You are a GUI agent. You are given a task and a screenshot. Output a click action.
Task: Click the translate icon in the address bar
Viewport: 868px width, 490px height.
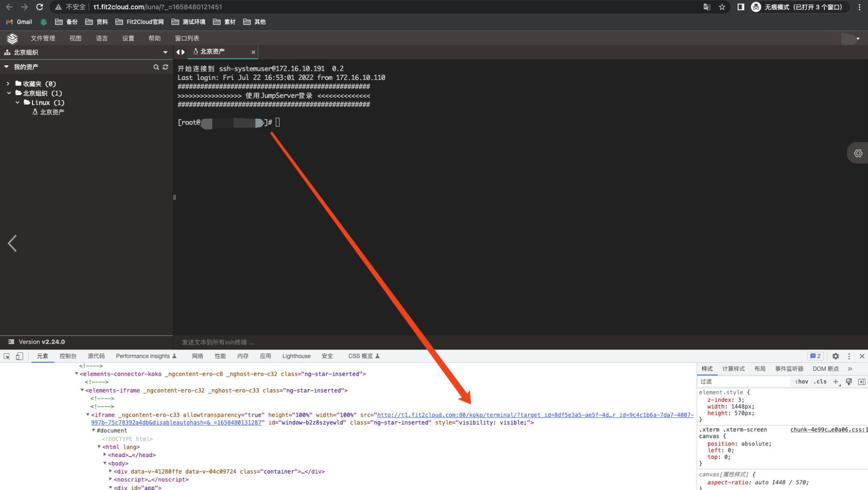click(707, 7)
